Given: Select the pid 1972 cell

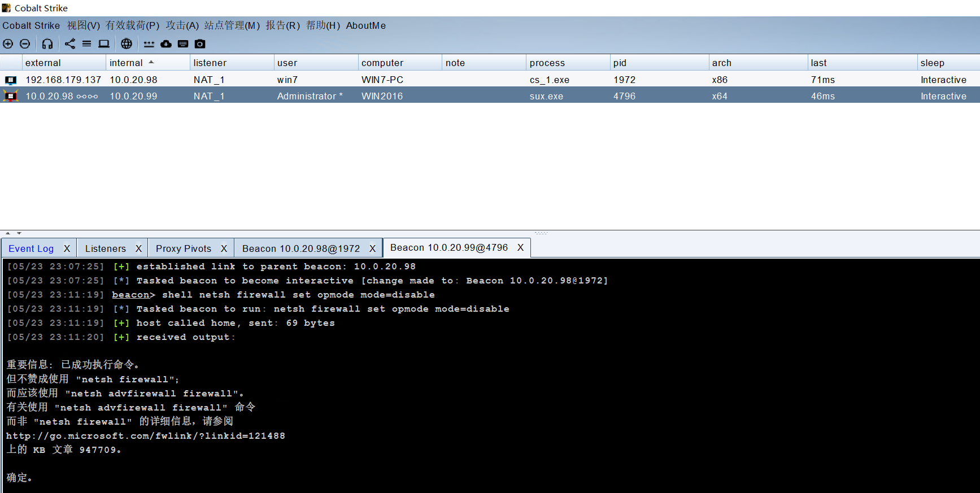Looking at the screenshot, I should click(625, 80).
